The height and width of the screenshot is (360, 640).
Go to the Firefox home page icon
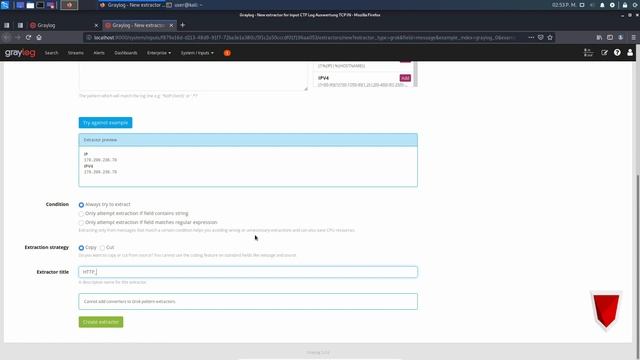[39, 38]
